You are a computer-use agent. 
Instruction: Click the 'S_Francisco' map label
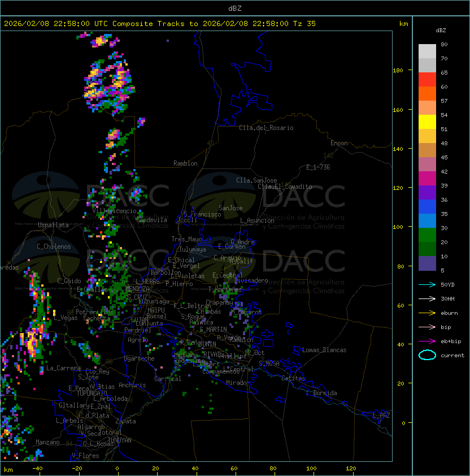202,214
